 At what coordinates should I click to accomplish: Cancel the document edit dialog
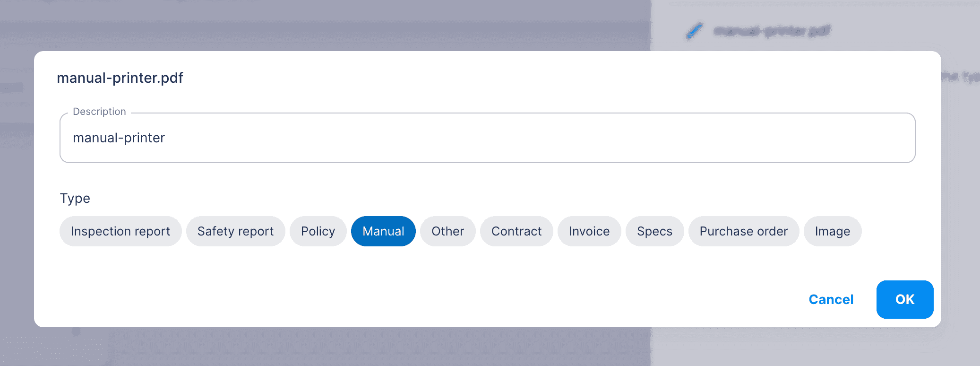click(x=831, y=299)
